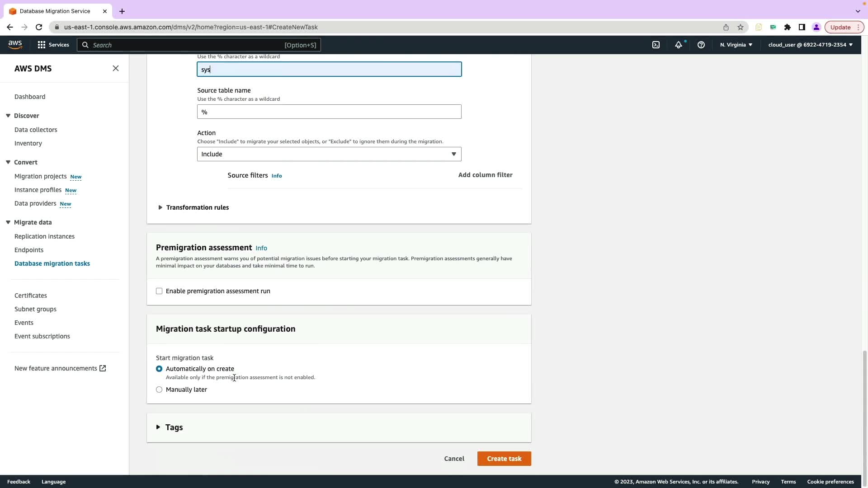
Task: Go to Endpoints in sidebar
Action: (x=29, y=250)
